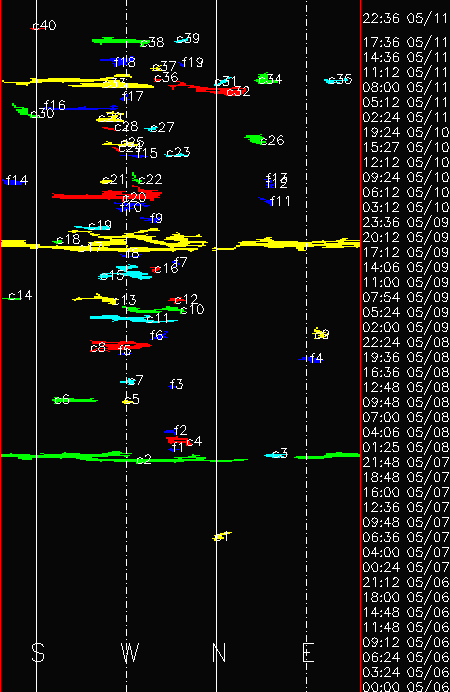Select the green c26 event marker
The width and height of the screenshot is (450, 692).
pyautogui.click(x=255, y=139)
